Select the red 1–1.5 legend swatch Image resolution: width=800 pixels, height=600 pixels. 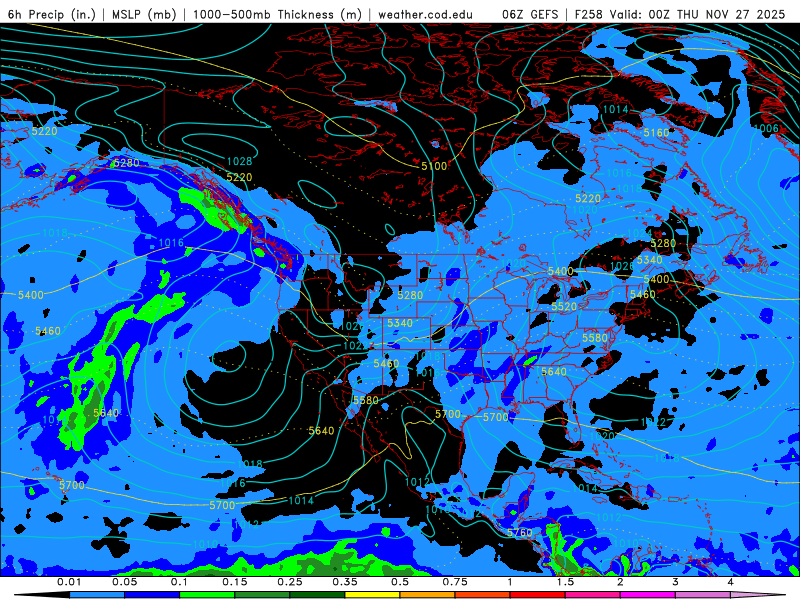point(538,595)
